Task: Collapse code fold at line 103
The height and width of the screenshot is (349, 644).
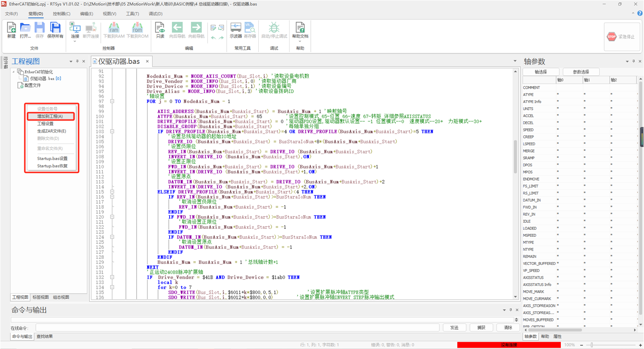Action: (112, 132)
